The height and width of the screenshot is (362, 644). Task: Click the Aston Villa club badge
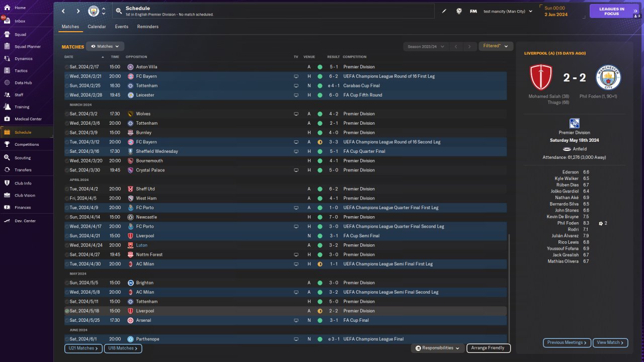[131, 67]
